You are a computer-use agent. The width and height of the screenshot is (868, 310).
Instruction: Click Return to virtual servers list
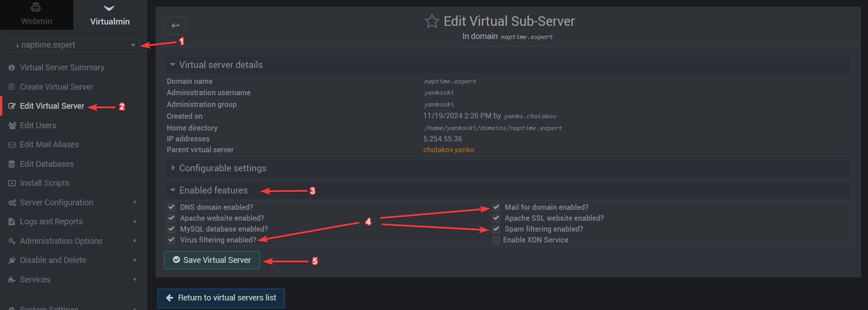[x=221, y=298]
